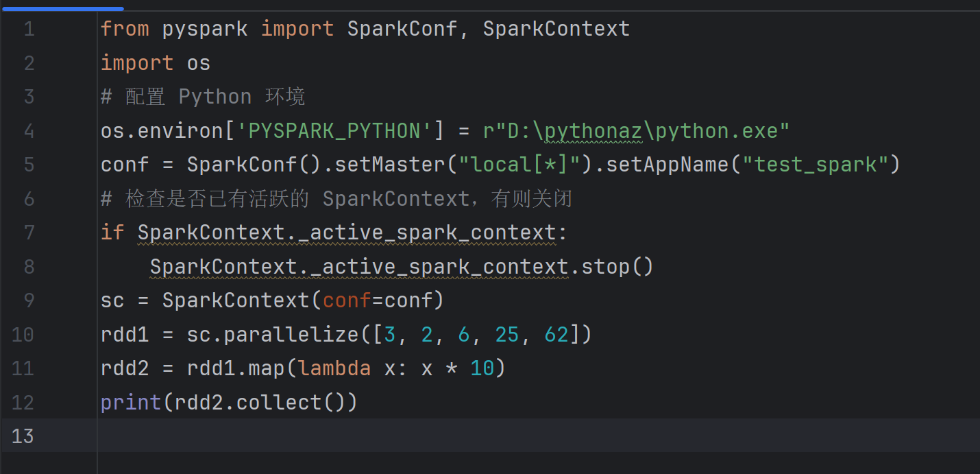Click the comment '# 配置 Python 环境'
Screen dimensions: 980x474
click(x=203, y=97)
